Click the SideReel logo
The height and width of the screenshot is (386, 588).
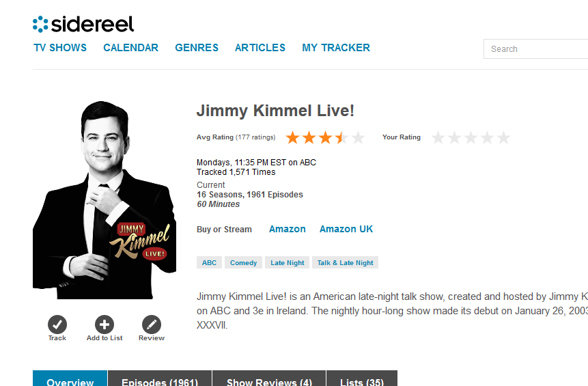(x=83, y=24)
